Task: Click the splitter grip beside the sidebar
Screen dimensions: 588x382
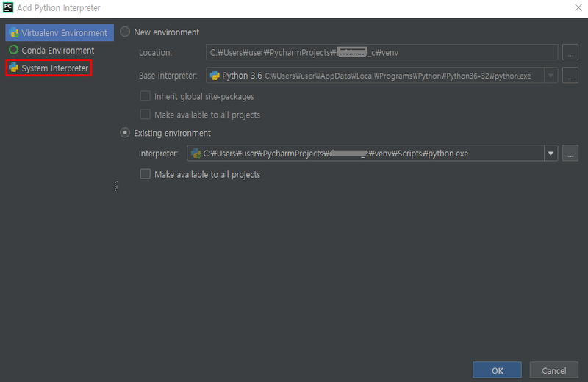Action: coord(116,186)
